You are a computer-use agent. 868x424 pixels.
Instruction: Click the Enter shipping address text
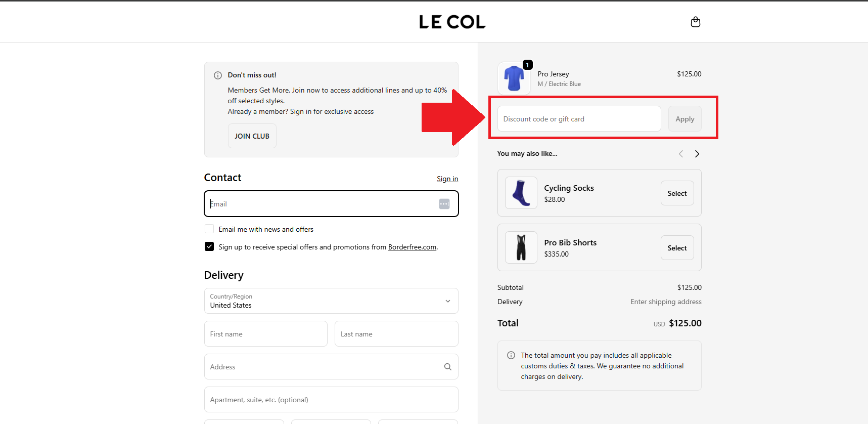click(x=666, y=302)
